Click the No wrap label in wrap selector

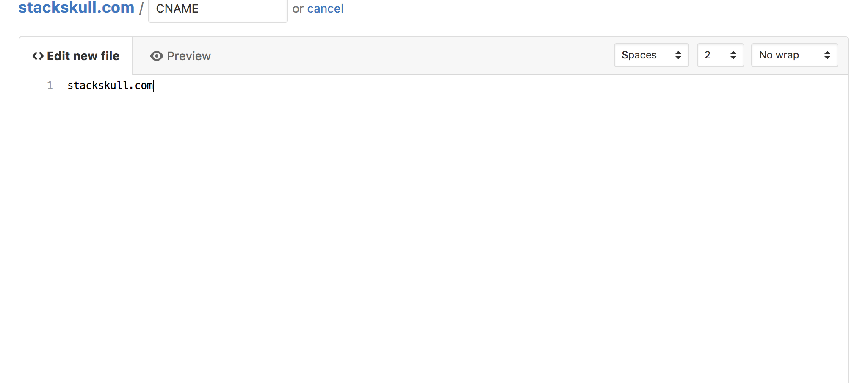pos(779,55)
